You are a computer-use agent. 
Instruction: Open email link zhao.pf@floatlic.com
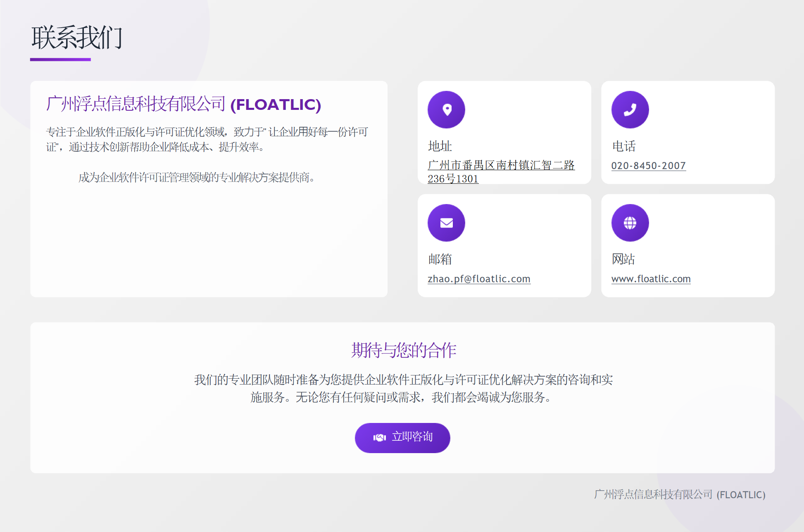click(479, 279)
